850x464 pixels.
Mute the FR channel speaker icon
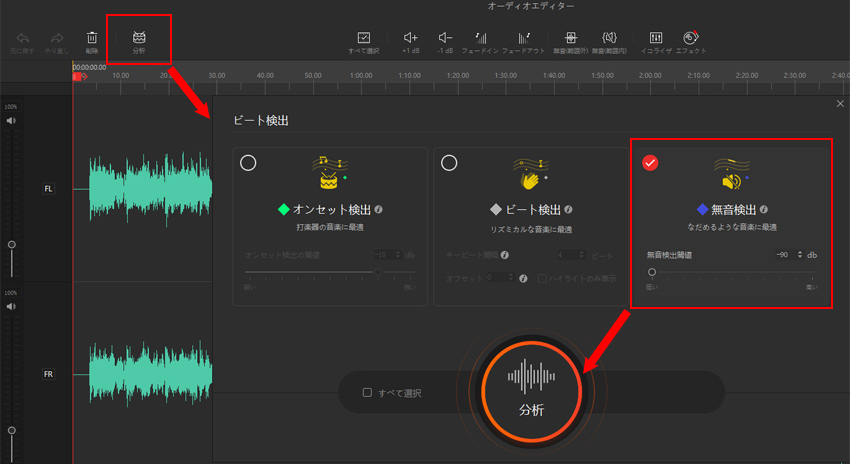[x=11, y=306]
